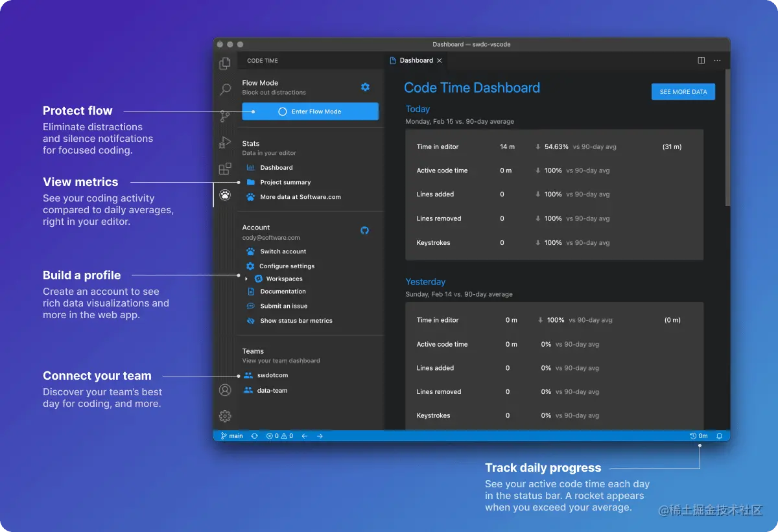The image size is (778, 532).
Task: Open the Extensions blocks icon
Action: click(x=225, y=169)
